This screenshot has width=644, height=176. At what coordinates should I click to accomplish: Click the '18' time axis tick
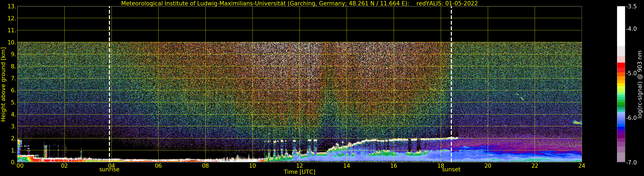pos(441,166)
